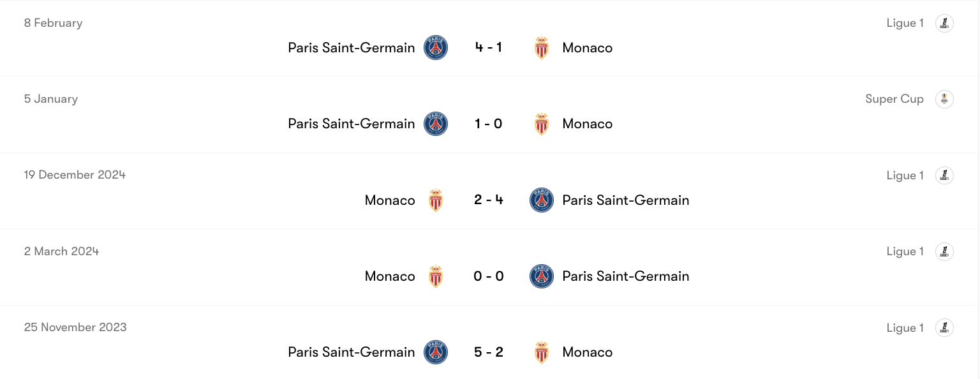Click the Super Cup trophy icon on 5 January row
Screen dimensions: 980x379
click(944, 99)
